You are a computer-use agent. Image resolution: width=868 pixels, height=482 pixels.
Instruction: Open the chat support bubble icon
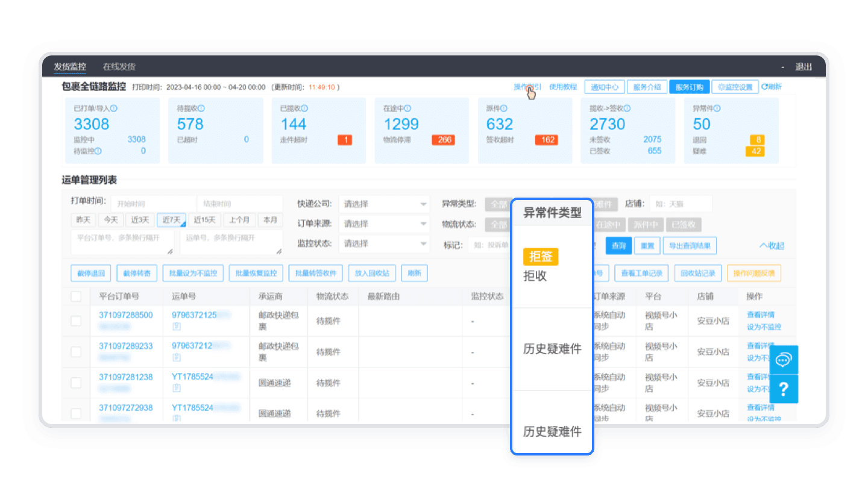[x=784, y=360]
